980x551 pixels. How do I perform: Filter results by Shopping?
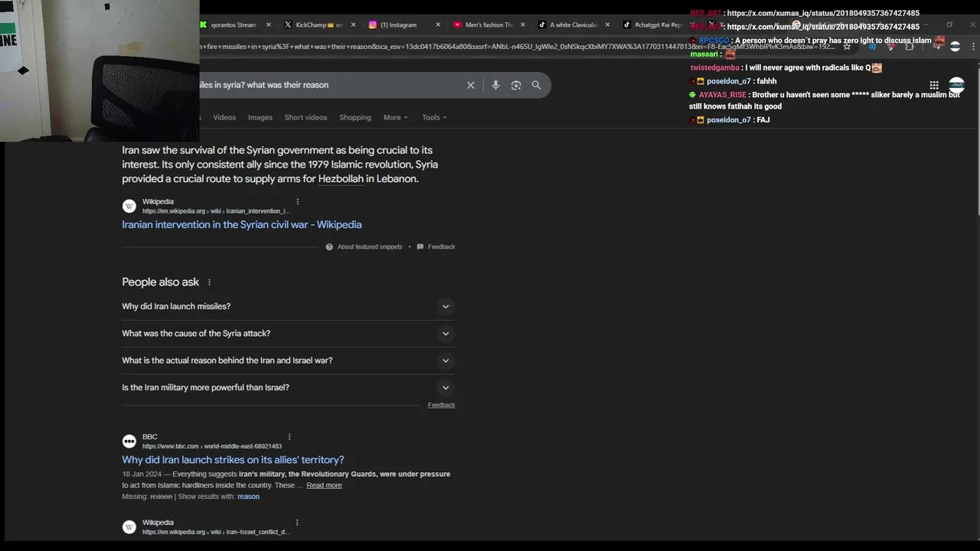(355, 117)
